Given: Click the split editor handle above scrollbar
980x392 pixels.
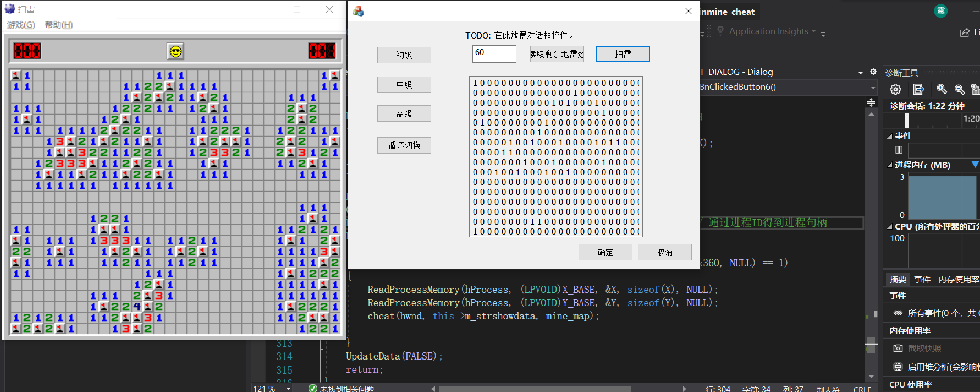Looking at the screenshot, I should tap(871, 102).
